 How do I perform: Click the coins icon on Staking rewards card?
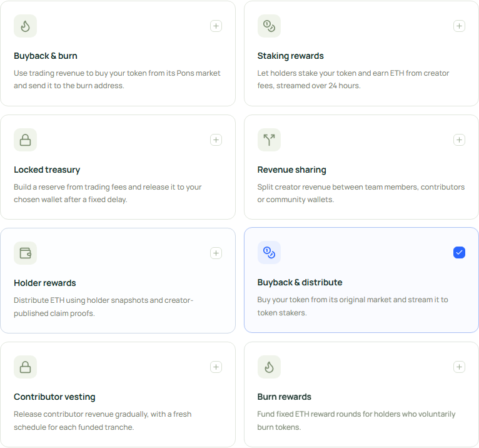click(x=269, y=26)
